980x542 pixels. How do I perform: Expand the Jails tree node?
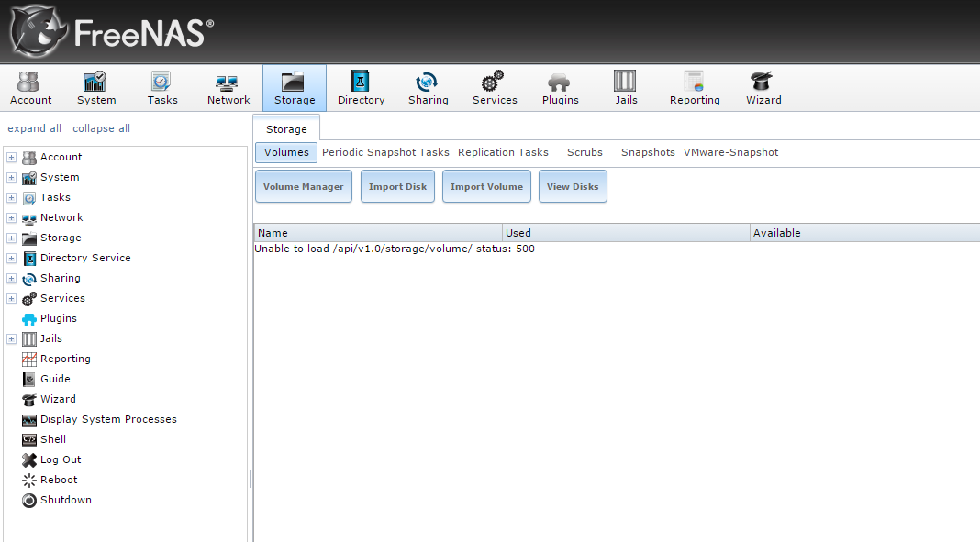(11, 339)
